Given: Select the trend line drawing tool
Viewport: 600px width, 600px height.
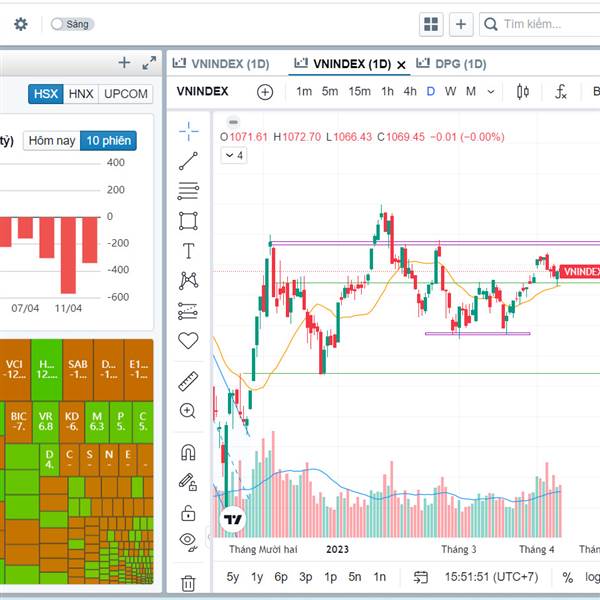Looking at the screenshot, I should [x=188, y=161].
